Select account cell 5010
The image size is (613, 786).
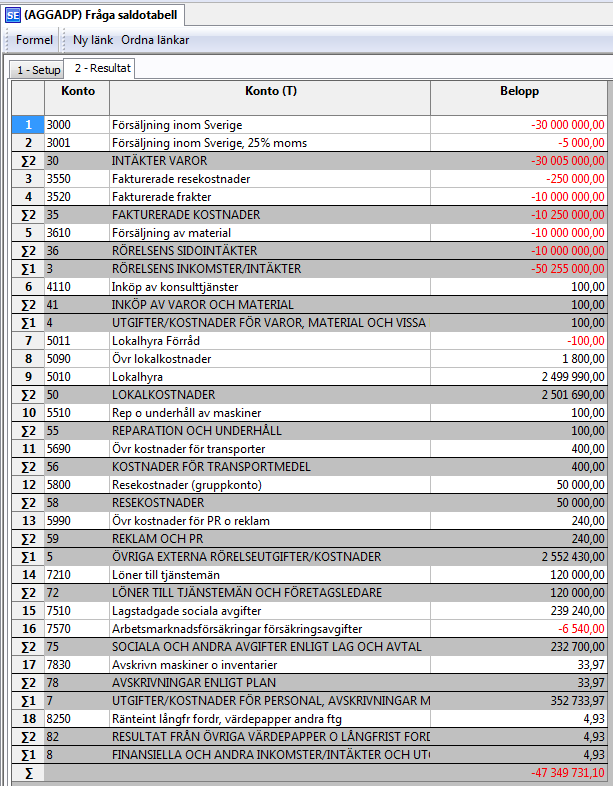coord(77,377)
